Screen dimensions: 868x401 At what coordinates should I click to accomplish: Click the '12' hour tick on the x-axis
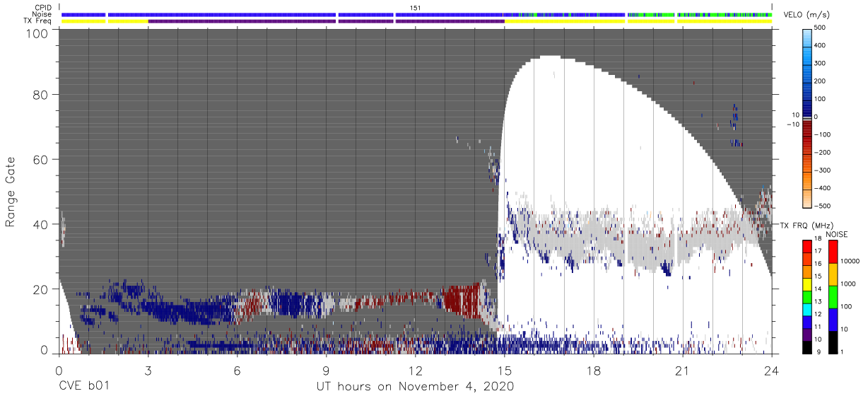point(415,371)
